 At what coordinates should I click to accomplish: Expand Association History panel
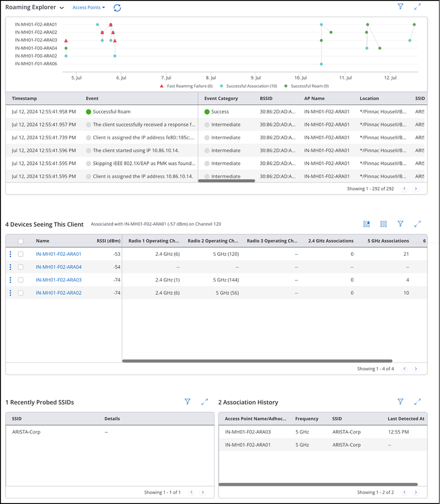[x=418, y=401]
